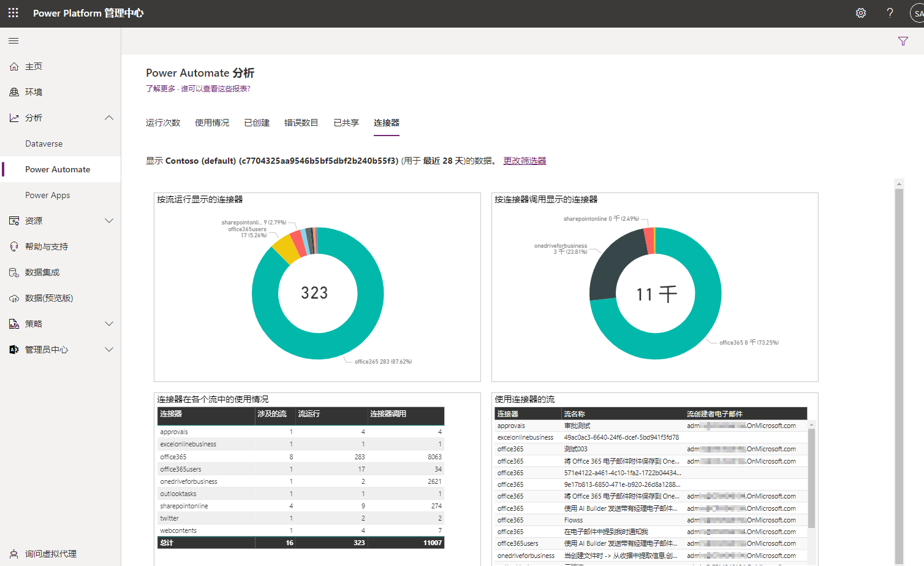
Task: Open the settings gear icon
Action: [x=861, y=13]
